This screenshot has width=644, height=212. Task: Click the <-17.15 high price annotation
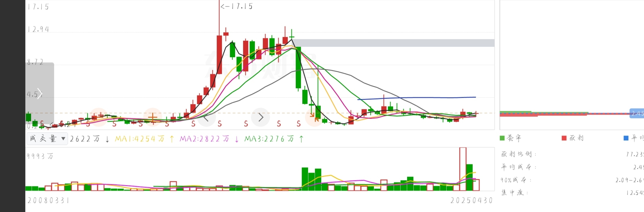[x=236, y=6]
